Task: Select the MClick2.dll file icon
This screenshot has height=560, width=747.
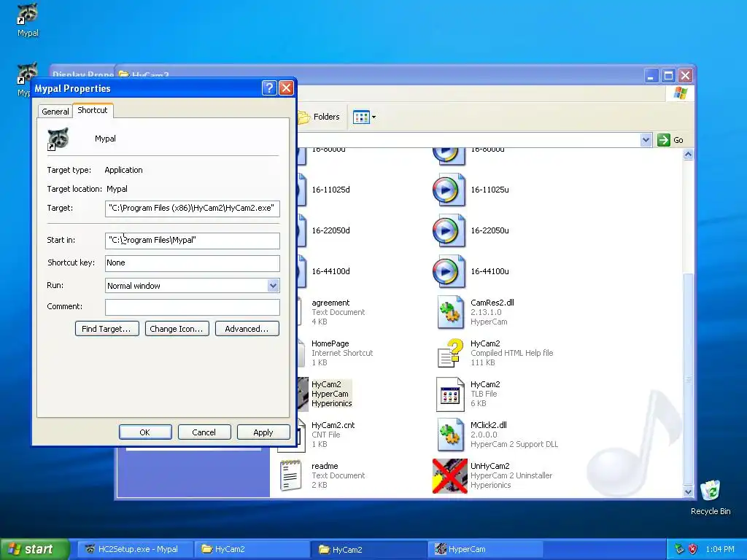Action: point(450,435)
